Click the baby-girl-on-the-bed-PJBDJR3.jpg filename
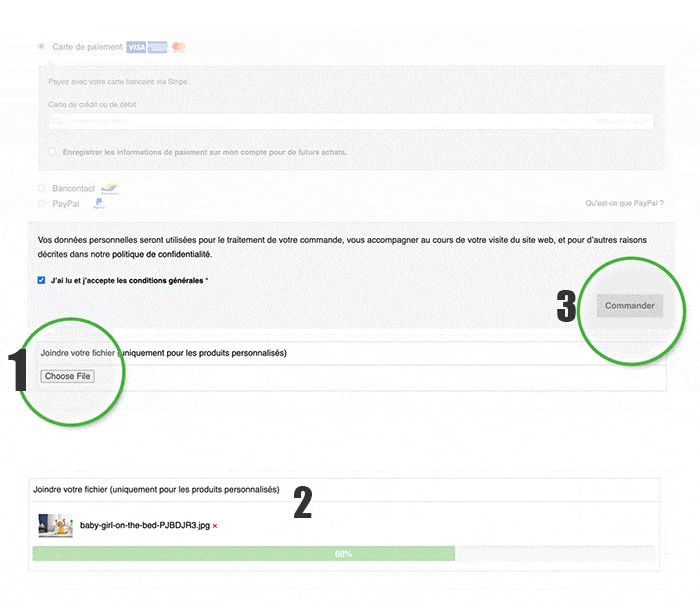The height and width of the screenshot is (601, 700). [x=144, y=526]
